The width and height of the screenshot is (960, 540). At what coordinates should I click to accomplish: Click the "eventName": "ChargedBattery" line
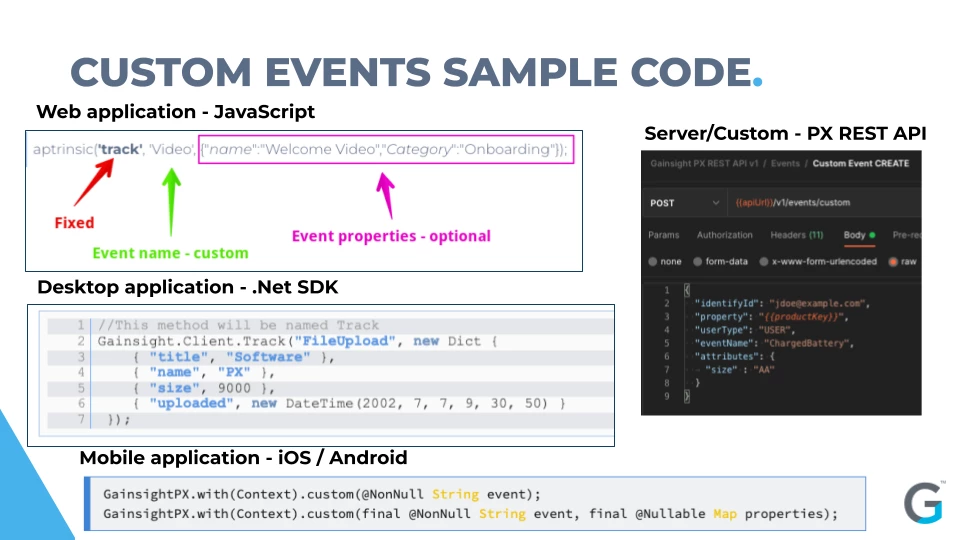pos(774,343)
